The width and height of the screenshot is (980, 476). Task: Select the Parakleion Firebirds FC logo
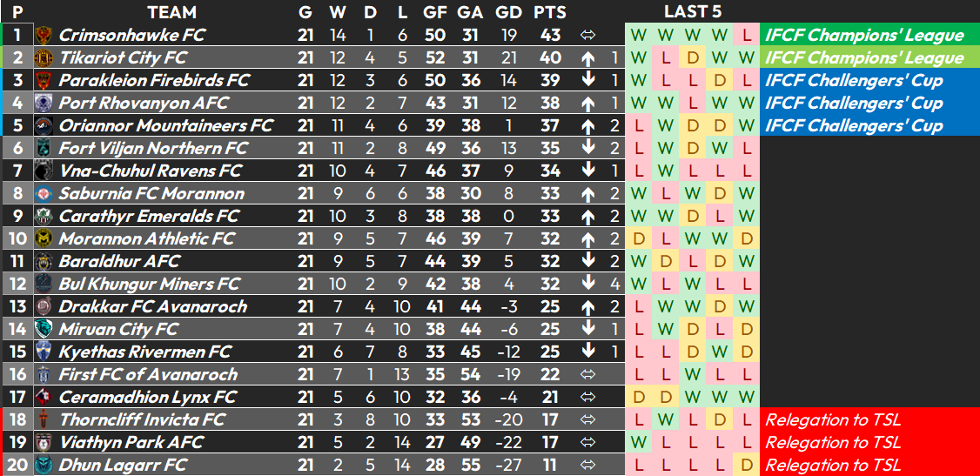point(44,81)
